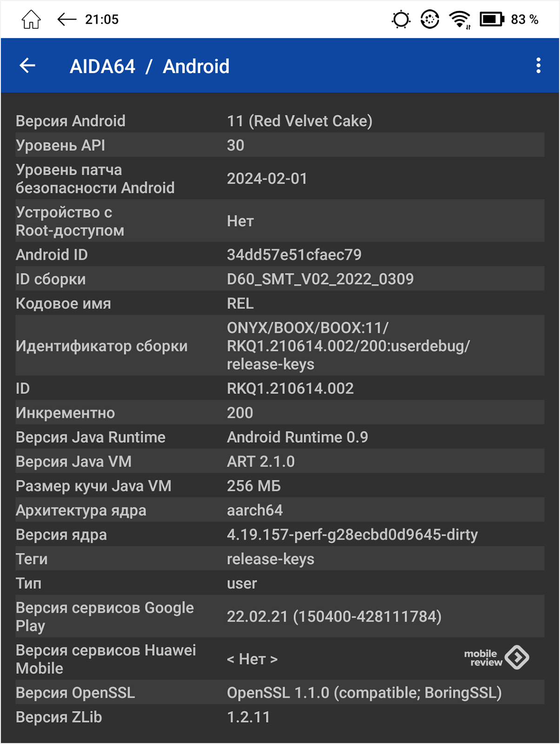Select the AIDA64 / Android title
Viewport: 560px width, 744px height.
[x=149, y=66]
